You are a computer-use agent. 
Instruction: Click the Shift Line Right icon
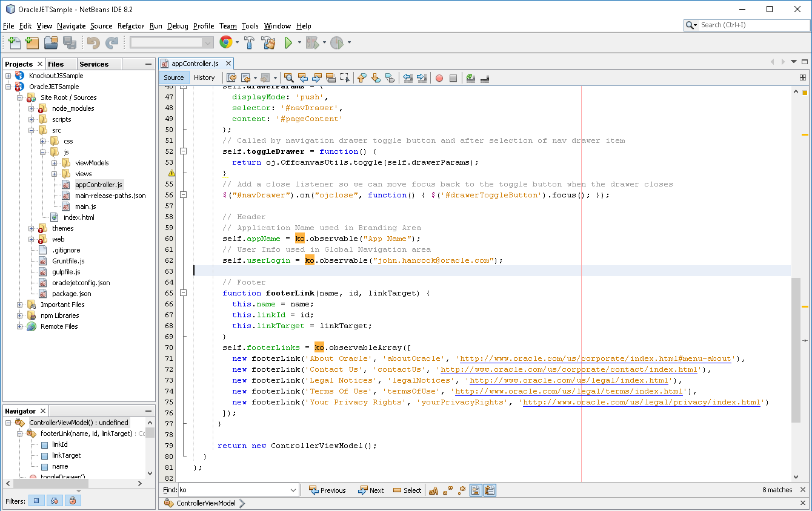[x=422, y=77]
